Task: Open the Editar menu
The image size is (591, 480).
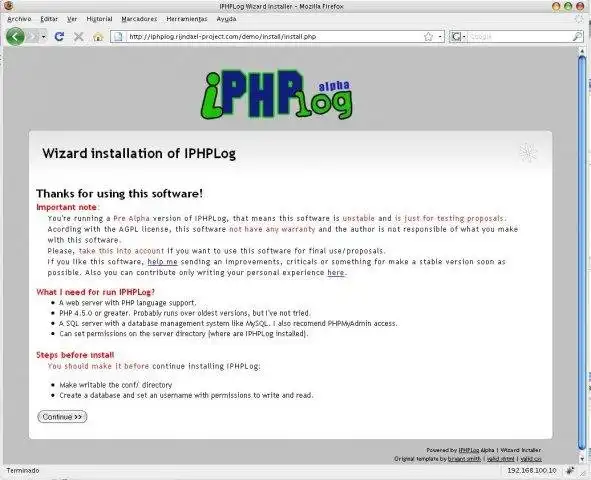Action: click(x=49, y=19)
